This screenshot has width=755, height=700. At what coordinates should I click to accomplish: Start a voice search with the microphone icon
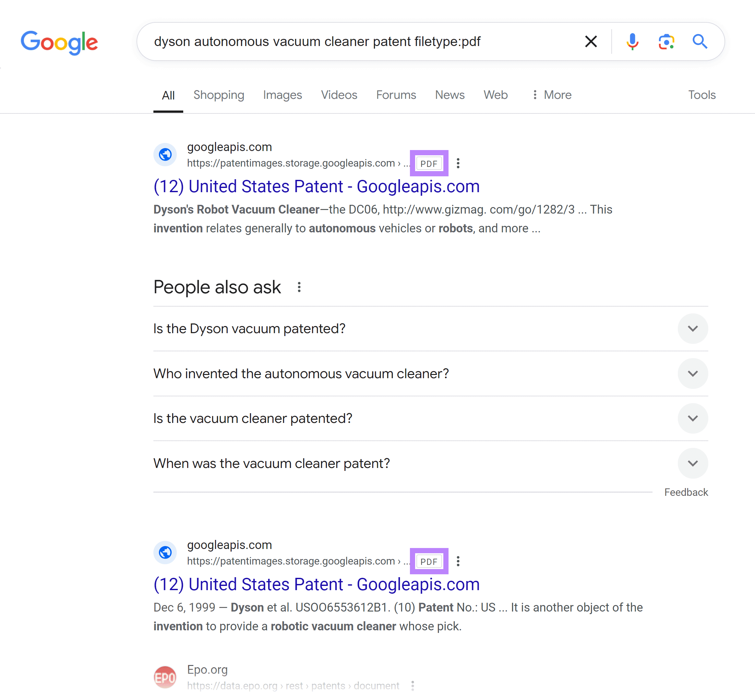point(632,42)
